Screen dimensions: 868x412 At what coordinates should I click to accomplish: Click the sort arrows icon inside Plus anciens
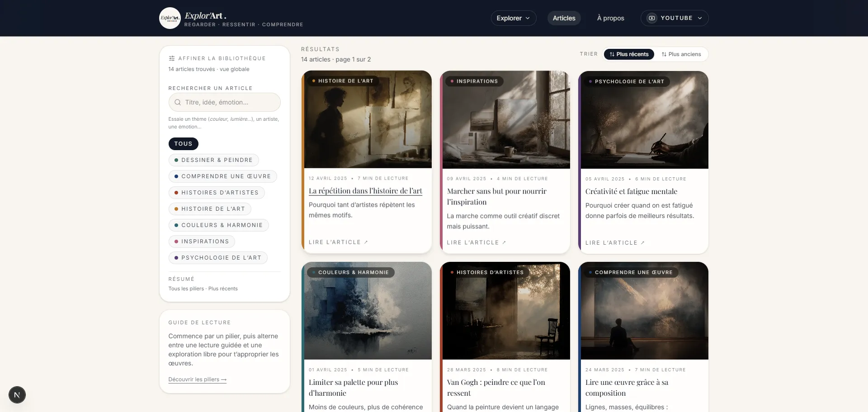664,54
